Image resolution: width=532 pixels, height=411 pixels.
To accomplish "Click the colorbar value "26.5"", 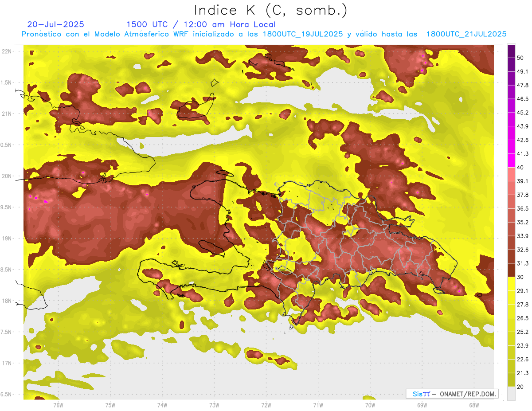I will [522, 318].
